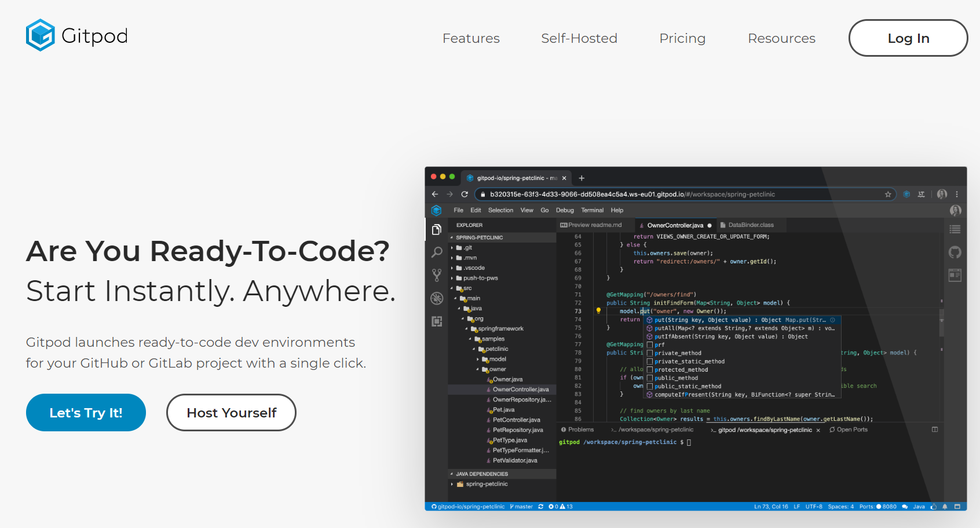The height and width of the screenshot is (528, 980).
Task: Open GitHub panel in right sidebar
Action: point(955,252)
